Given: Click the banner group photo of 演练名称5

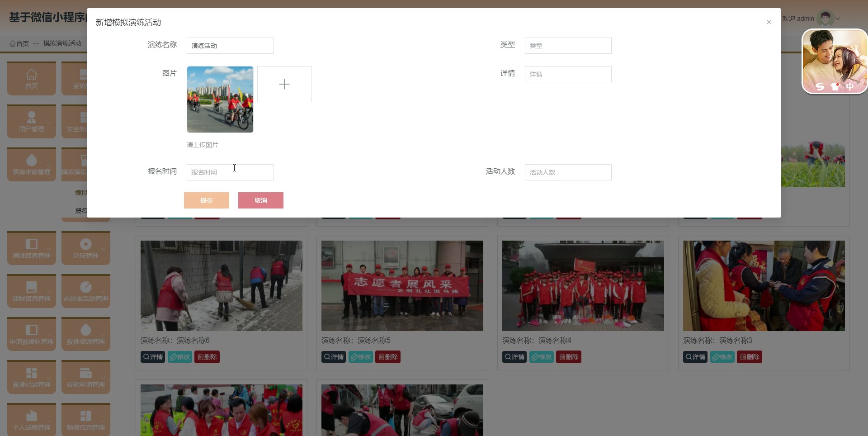Looking at the screenshot, I should pos(402,286).
